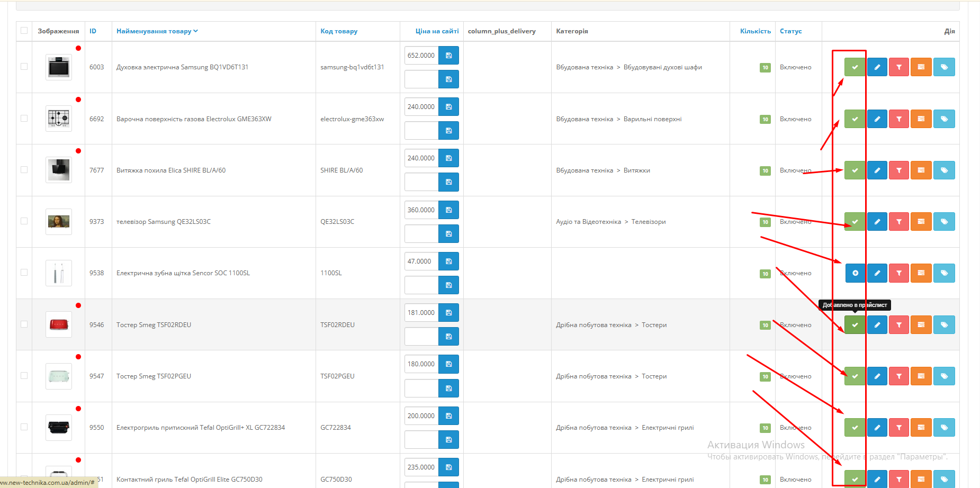Sort table by Ціна на сайті header
This screenshot has width=980, height=488.
point(437,31)
